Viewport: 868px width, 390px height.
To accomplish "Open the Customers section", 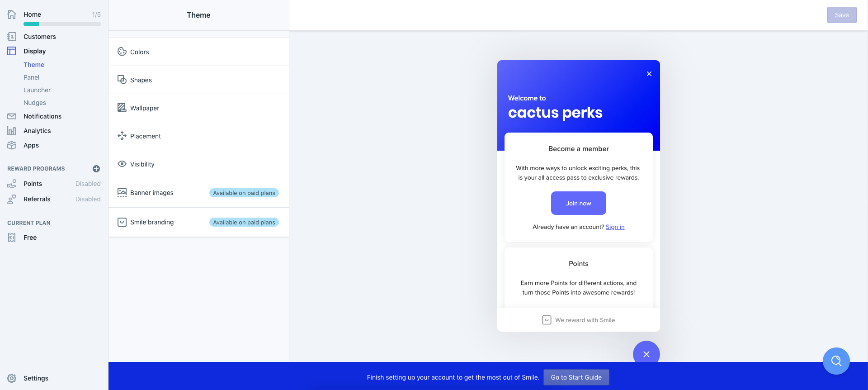I will click(40, 37).
